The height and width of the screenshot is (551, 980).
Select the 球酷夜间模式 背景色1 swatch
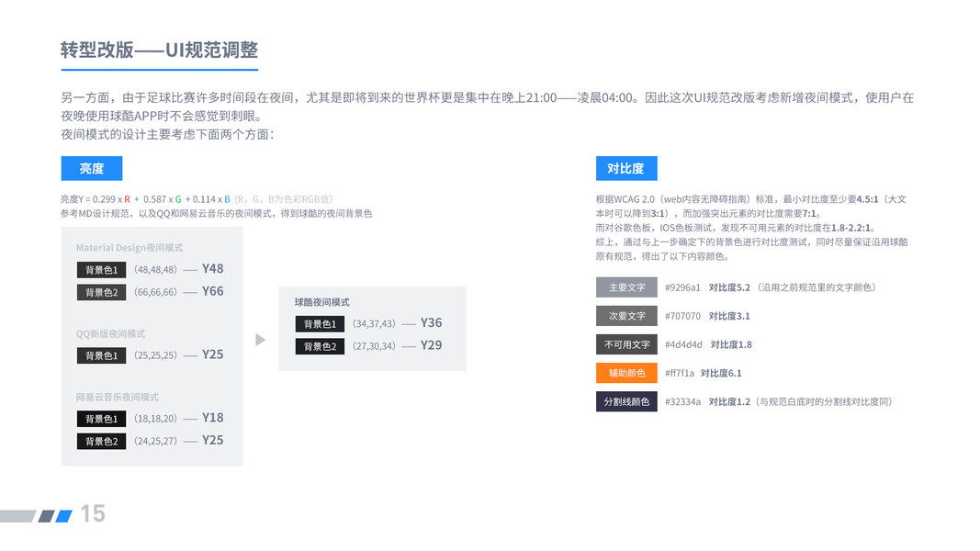(320, 323)
